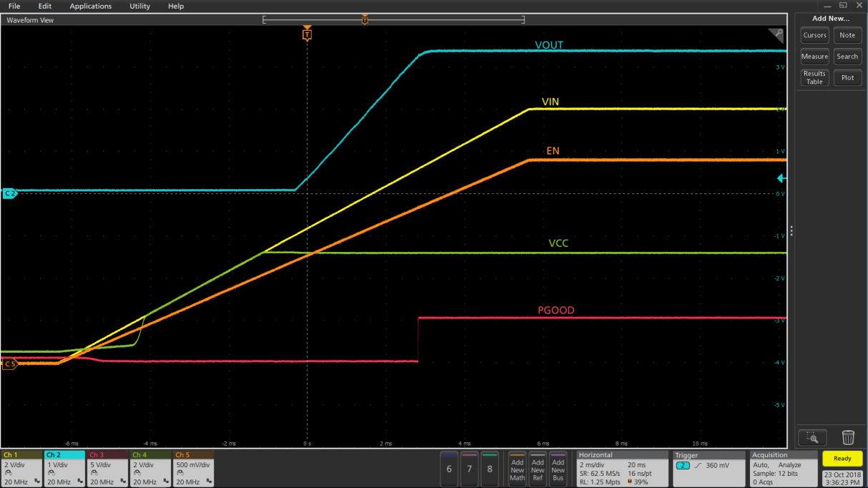Add new Cursors
Viewport: 868px width, 488px height.
click(x=814, y=35)
